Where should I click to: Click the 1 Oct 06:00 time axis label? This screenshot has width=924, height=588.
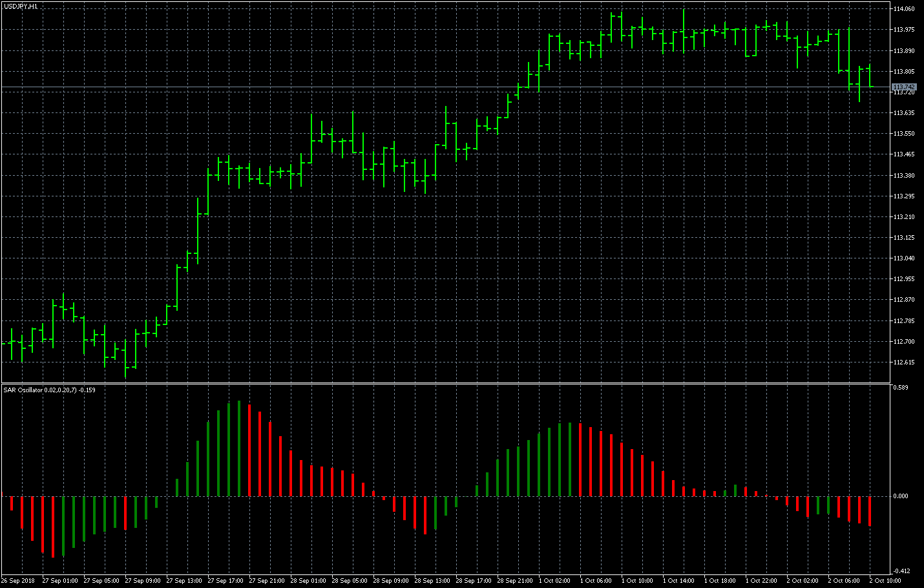point(596,581)
